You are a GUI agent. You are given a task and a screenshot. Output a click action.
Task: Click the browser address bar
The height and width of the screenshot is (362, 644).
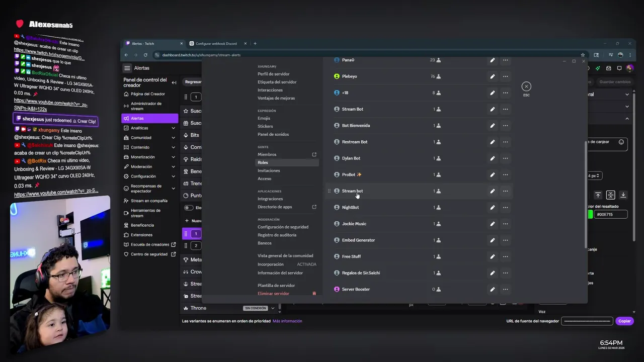pos(370,55)
